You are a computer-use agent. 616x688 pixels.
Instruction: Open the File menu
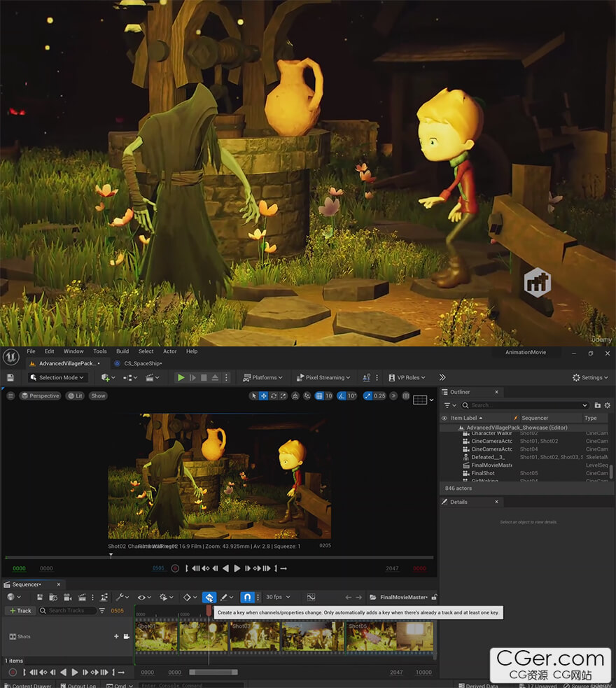coord(31,351)
